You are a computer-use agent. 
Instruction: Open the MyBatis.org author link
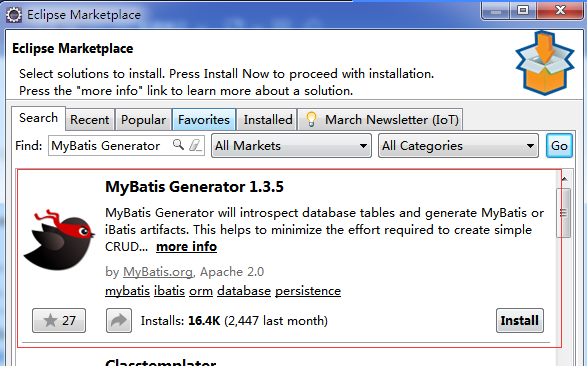coord(158,272)
